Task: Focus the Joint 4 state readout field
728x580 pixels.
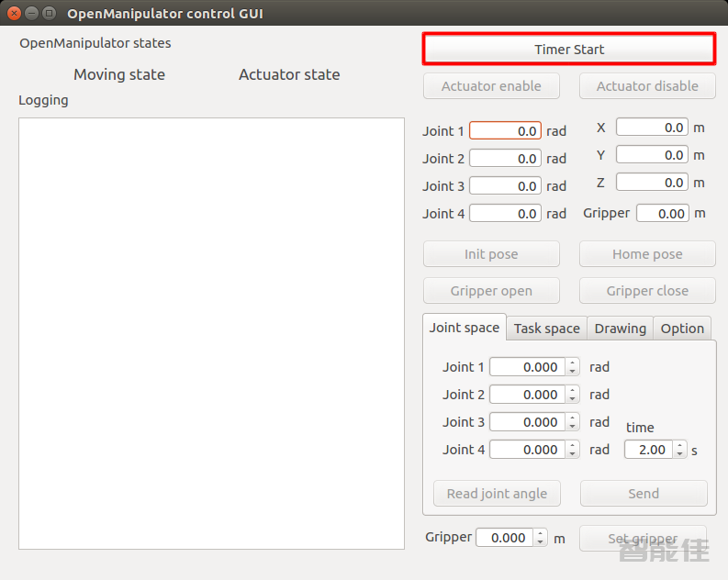Action: point(505,214)
